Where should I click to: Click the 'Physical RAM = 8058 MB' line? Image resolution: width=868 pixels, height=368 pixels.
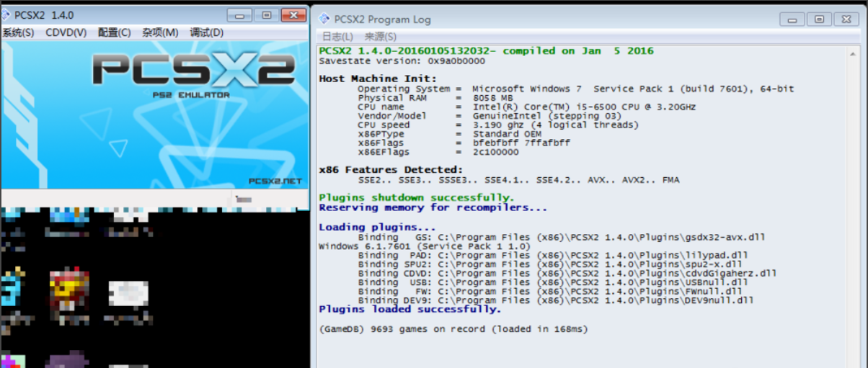[x=435, y=98]
